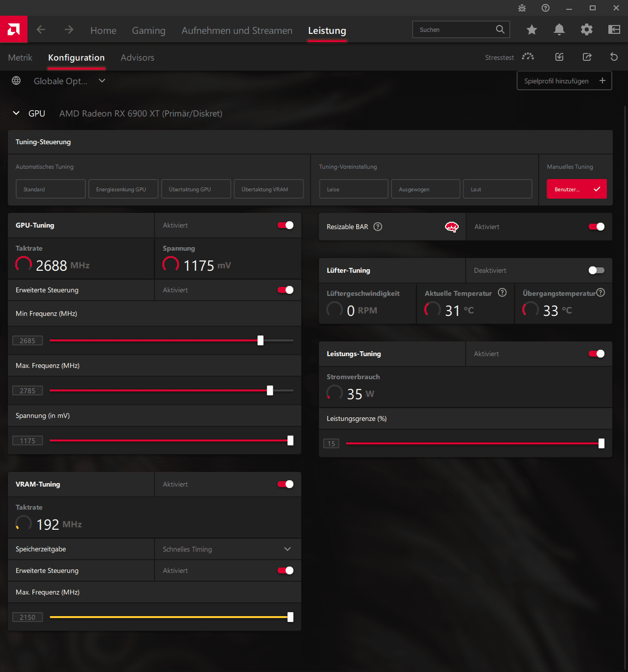Image resolution: width=628 pixels, height=672 pixels.
Task: Toggle the VRAM-Tuning switch
Action: (286, 484)
